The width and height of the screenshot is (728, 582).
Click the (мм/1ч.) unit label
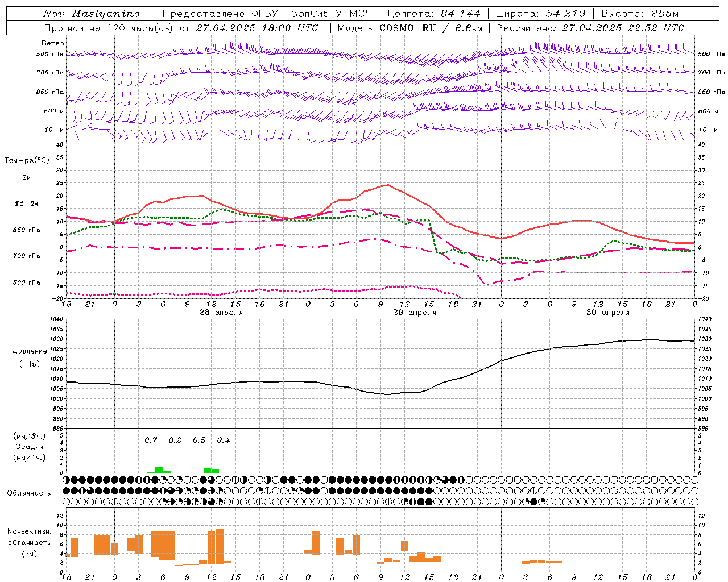(30, 458)
